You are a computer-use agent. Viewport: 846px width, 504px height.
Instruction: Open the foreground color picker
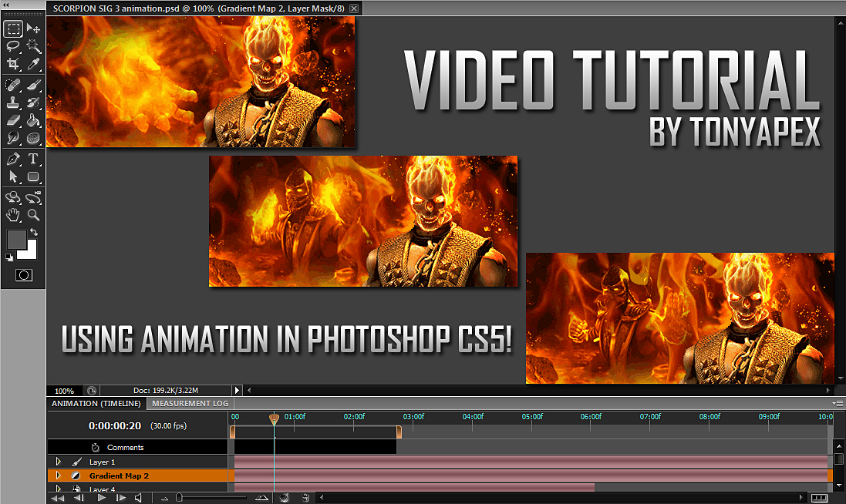pyautogui.click(x=15, y=239)
